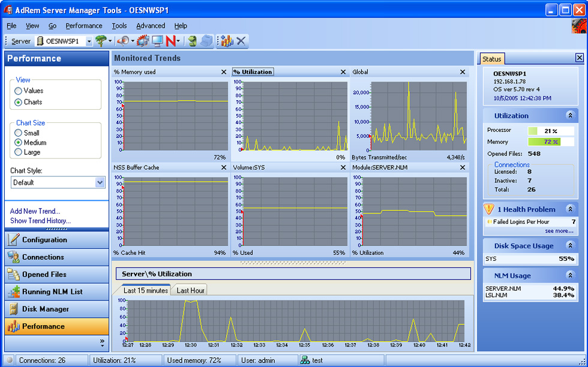This screenshot has width=588, height=367.
Task: Choose Medium chart size
Action: coord(18,143)
